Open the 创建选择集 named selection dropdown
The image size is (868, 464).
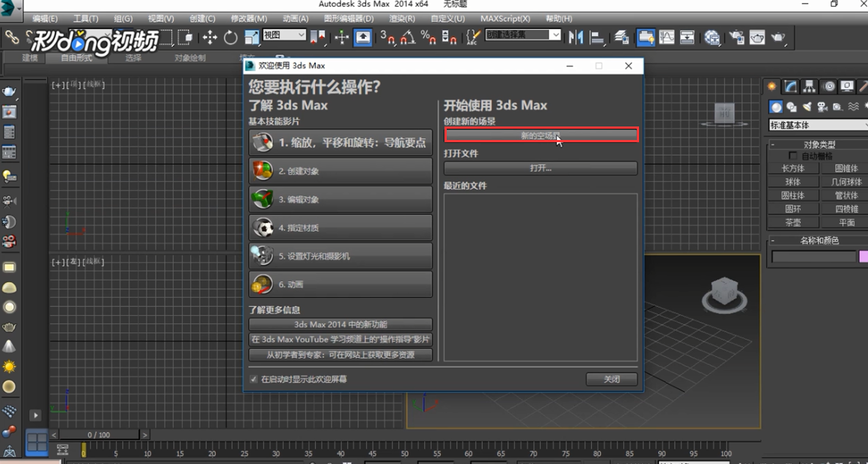[523, 34]
